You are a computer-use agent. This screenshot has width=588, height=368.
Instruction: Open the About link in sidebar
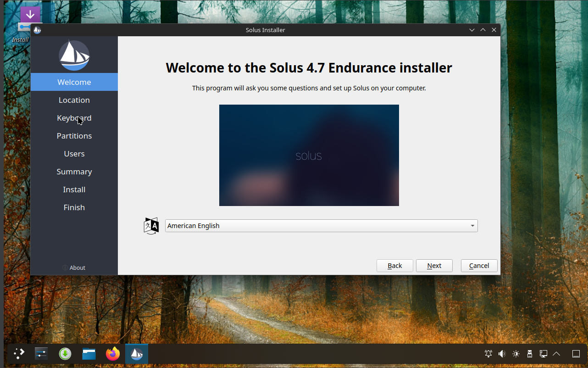pos(74,268)
